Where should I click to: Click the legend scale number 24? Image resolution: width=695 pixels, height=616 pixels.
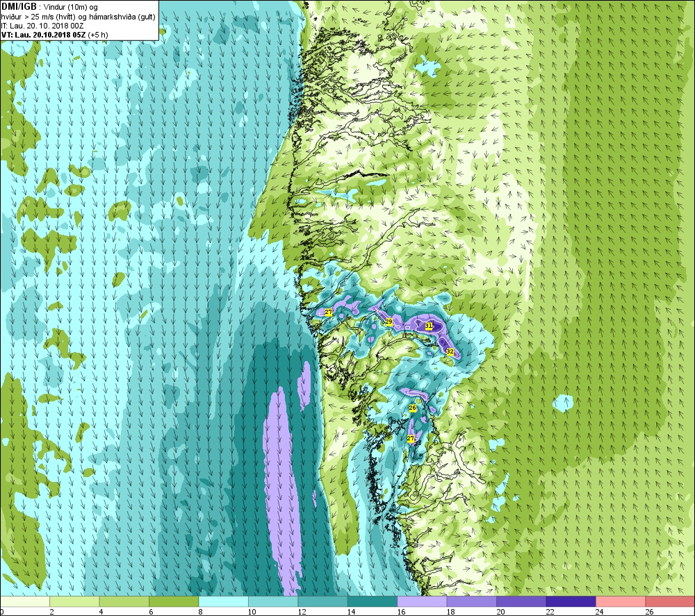click(x=599, y=612)
